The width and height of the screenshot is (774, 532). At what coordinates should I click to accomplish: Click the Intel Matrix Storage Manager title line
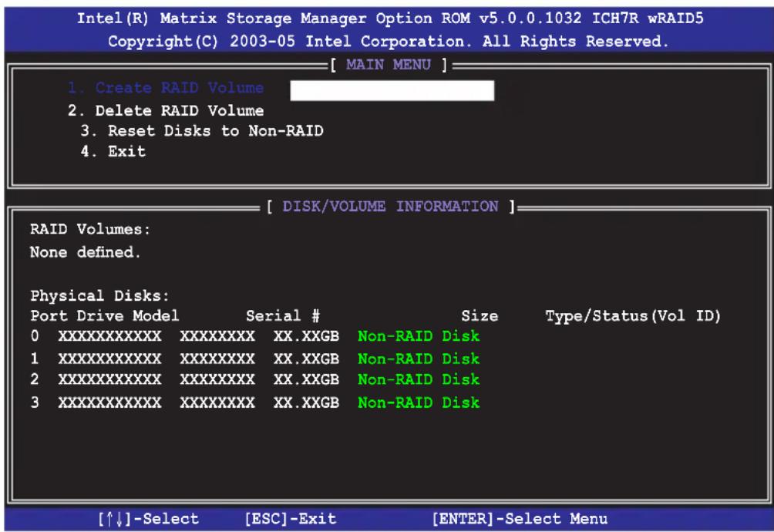[x=390, y=19]
